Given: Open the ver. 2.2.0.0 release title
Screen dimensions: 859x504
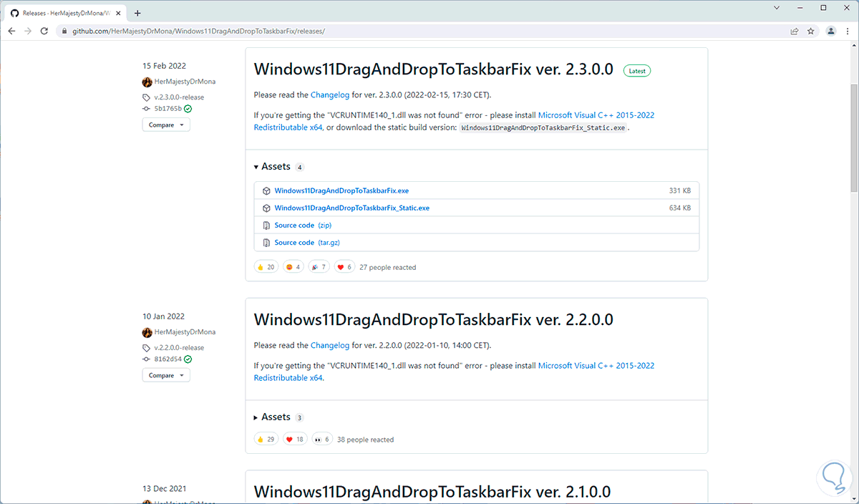Looking at the screenshot, I should (434, 320).
